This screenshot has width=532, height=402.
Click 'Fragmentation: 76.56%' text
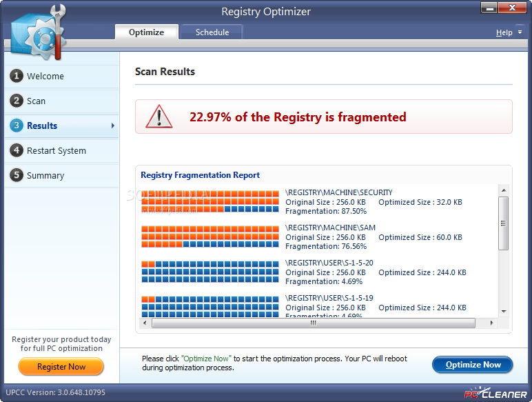(x=326, y=246)
